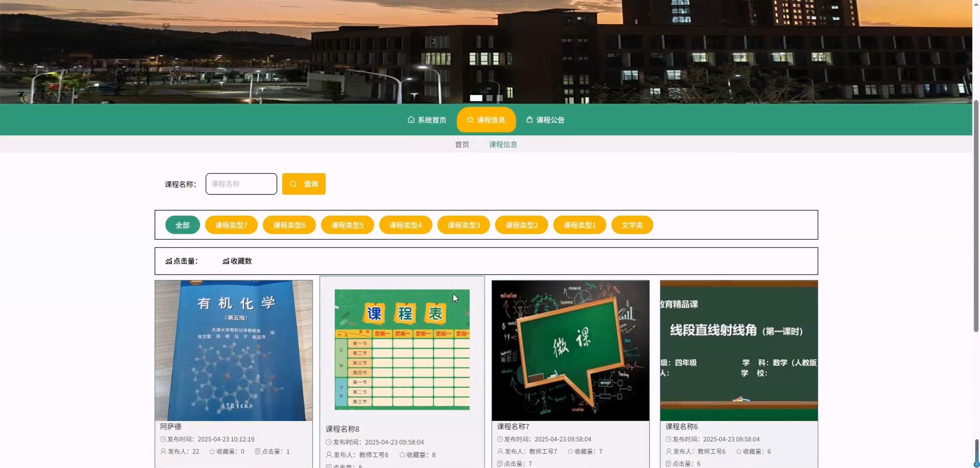980x468 pixels.
Task: Select the 全部 category filter
Action: pos(182,225)
